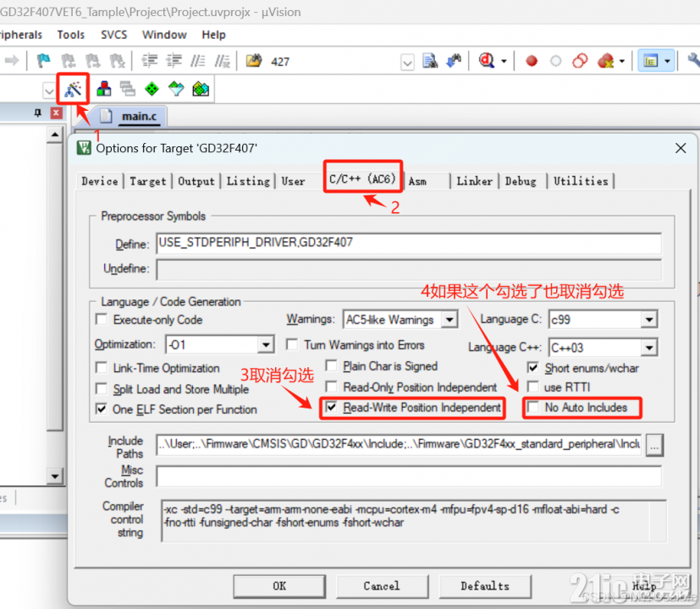This screenshot has width=700, height=609.
Task: Click the Find document icon
Action: point(430,61)
